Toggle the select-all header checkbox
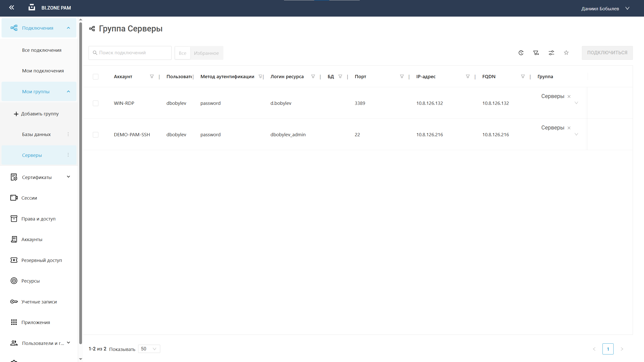The image size is (644, 362). tap(96, 77)
